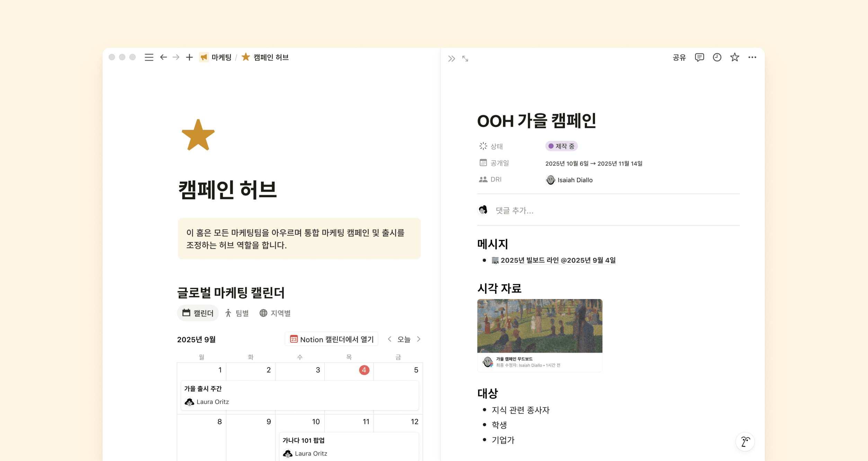868x461 pixels.
Task: Click the 상태 property label
Action: (x=491, y=146)
